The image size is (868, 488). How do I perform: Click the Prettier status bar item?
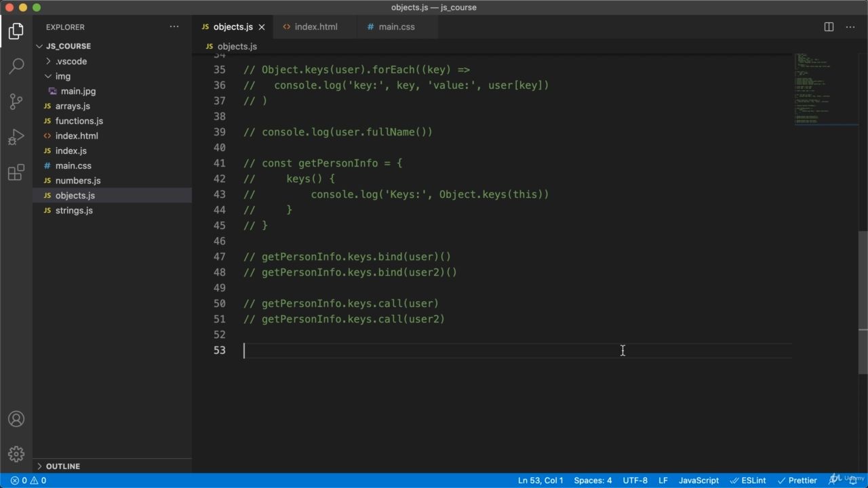point(797,481)
